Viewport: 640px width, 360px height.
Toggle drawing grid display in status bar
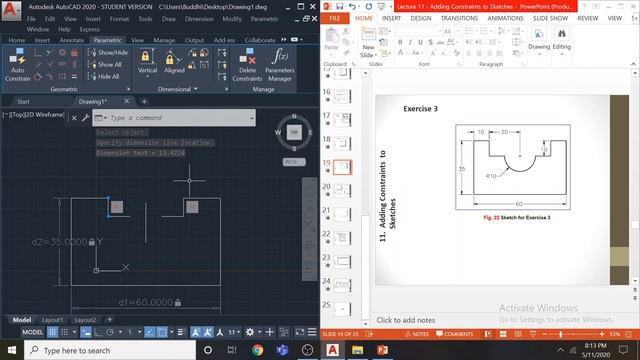52,332
